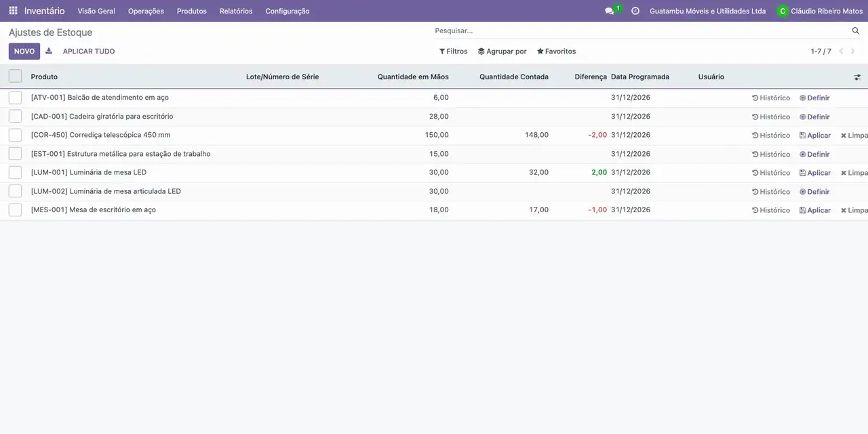Image resolution: width=868 pixels, height=434 pixels.
Task: Go to the previous page arrow
Action: point(841,51)
